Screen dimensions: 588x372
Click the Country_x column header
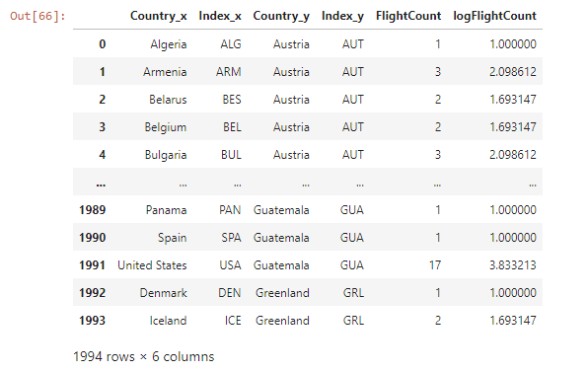[x=158, y=16]
